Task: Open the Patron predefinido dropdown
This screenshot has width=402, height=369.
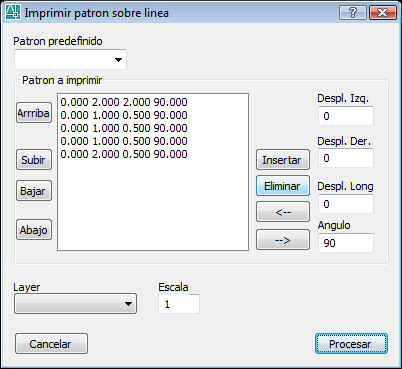Action: coord(70,60)
